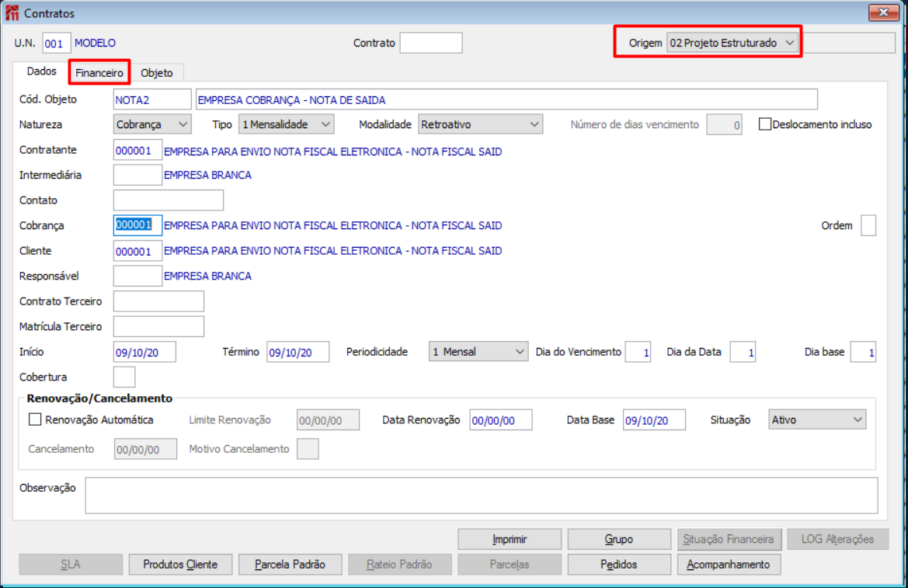Switch to the Dados tab
The image size is (908, 588).
coord(42,71)
